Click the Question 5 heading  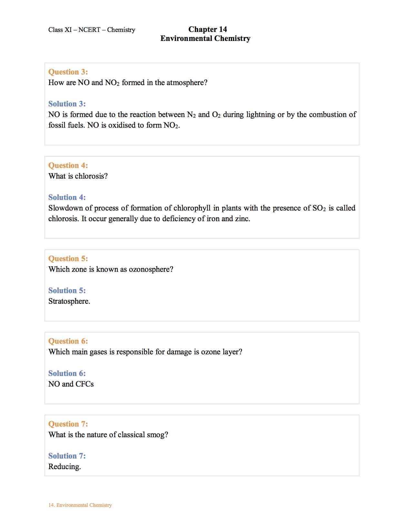(x=68, y=259)
